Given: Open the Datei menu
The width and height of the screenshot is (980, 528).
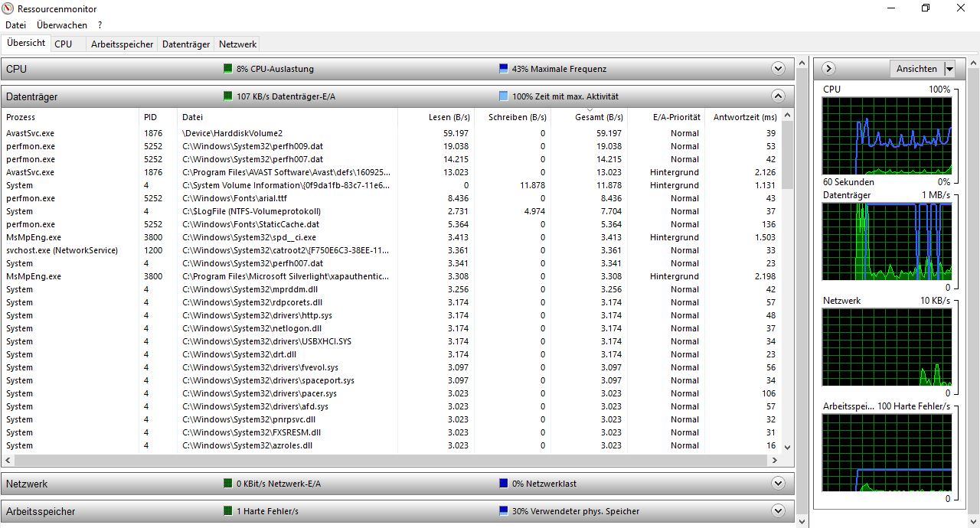Looking at the screenshot, I should 15,25.
